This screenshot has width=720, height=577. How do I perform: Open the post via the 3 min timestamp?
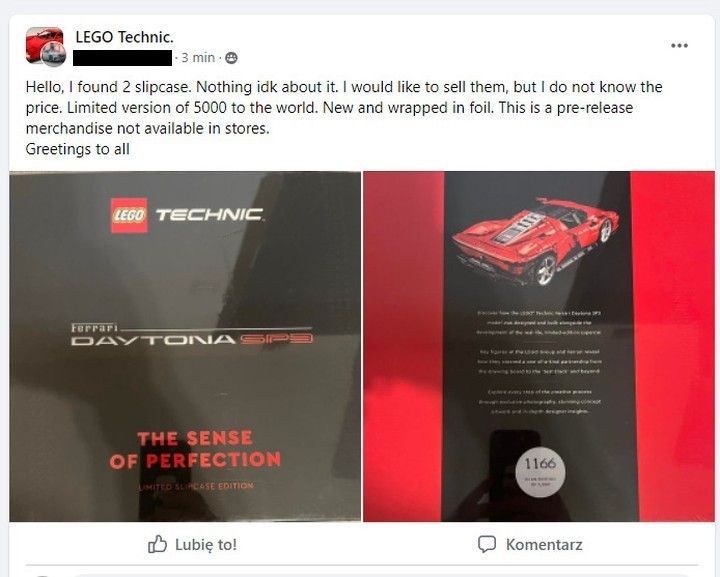point(197,58)
